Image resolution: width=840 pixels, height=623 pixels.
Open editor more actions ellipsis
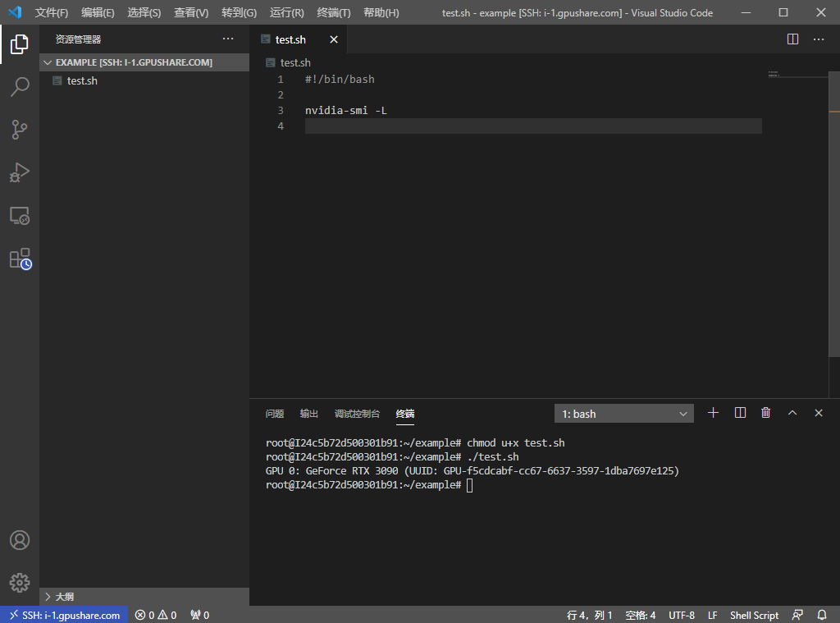pos(818,39)
